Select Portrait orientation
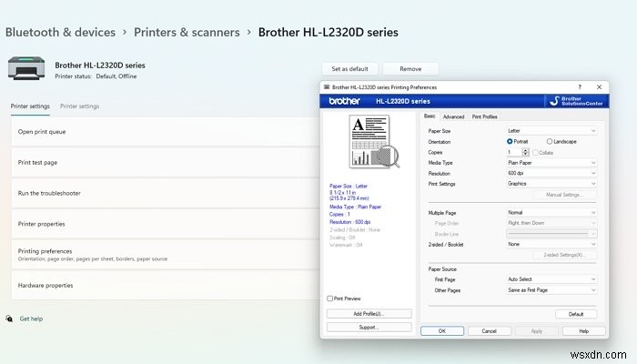 tap(517, 141)
